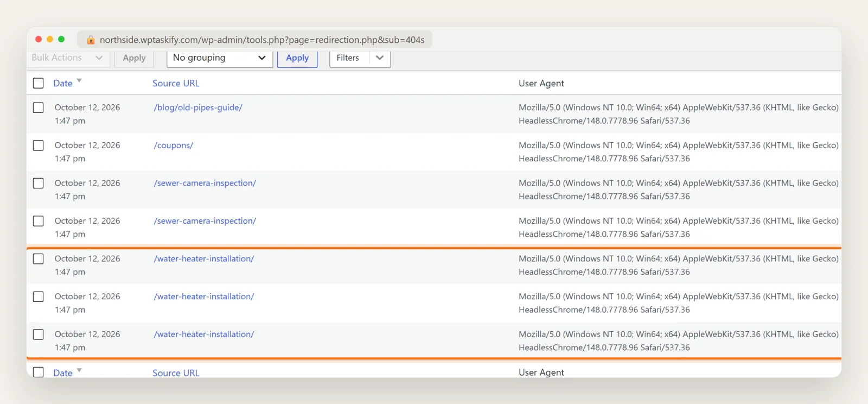The height and width of the screenshot is (404, 868).
Task: Click the User Agent label in the table footer
Action: [541, 373]
